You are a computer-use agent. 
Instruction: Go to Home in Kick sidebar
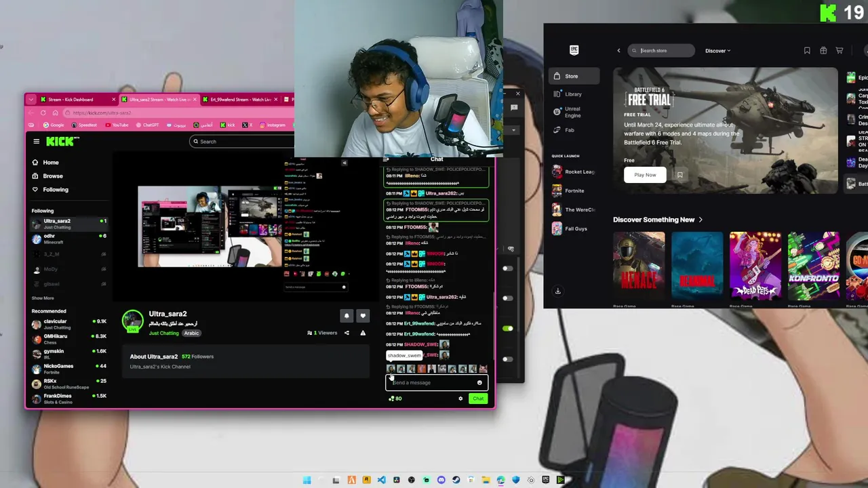50,163
